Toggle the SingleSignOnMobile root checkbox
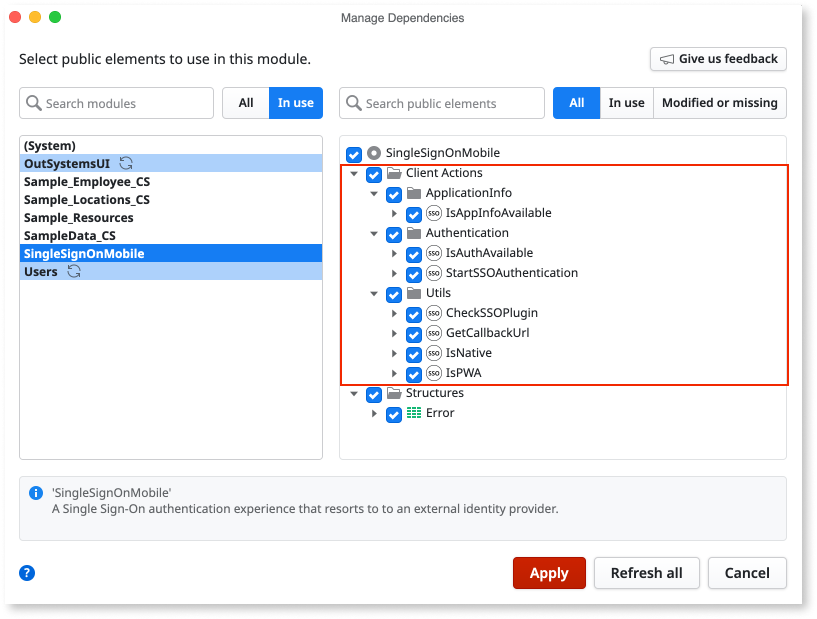This screenshot has width=817, height=619. 353,154
